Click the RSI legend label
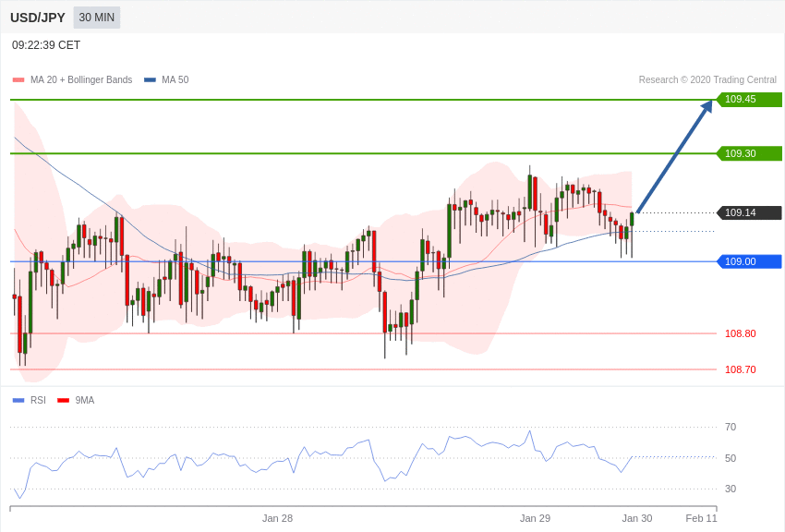The height and width of the screenshot is (532, 785). 38,400
